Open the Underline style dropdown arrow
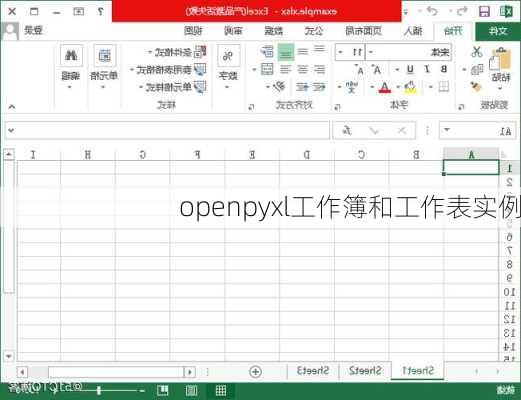The height and width of the screenshot is (400, 521). [397, 70]
